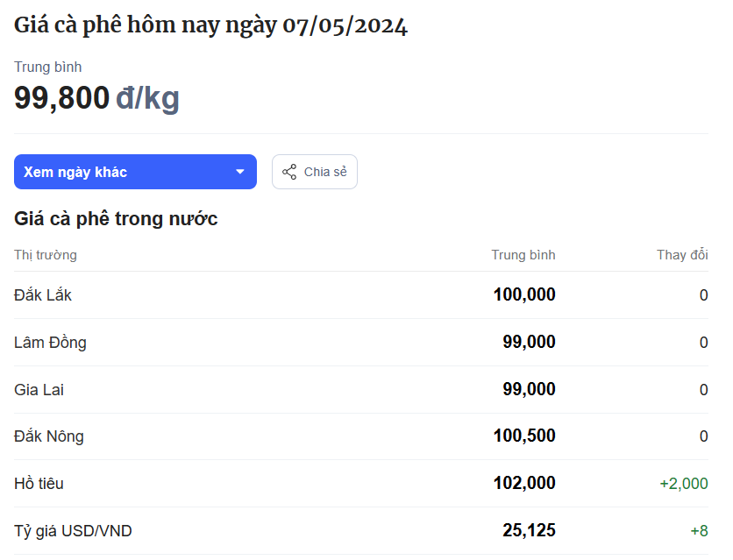Click the Trung bình column header
Image resolution: width=733 pixels, height=560 pixels.
pyautogui.click(x=523, y=255)
